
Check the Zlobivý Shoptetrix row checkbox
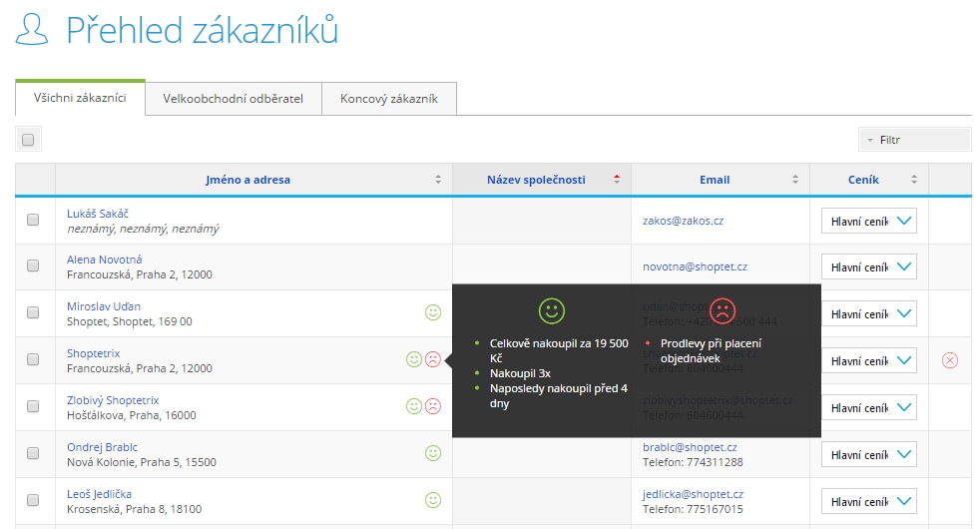[x=33, y=406]
